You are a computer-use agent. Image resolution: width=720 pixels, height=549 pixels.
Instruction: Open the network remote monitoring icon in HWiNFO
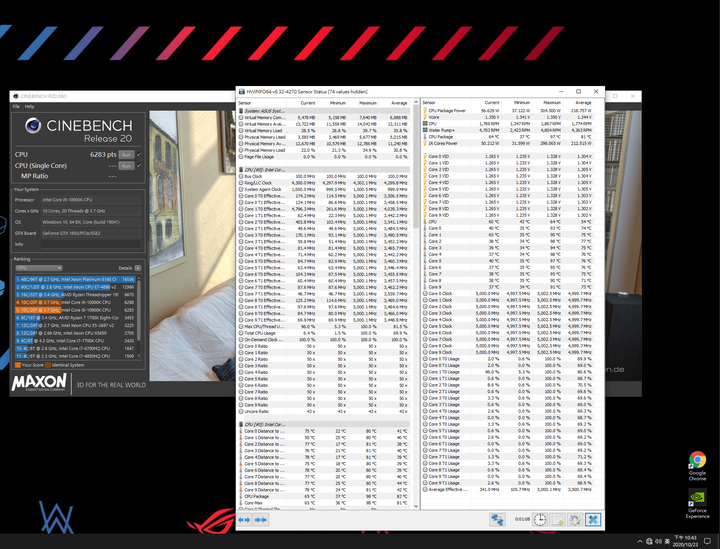pos(497,519)
